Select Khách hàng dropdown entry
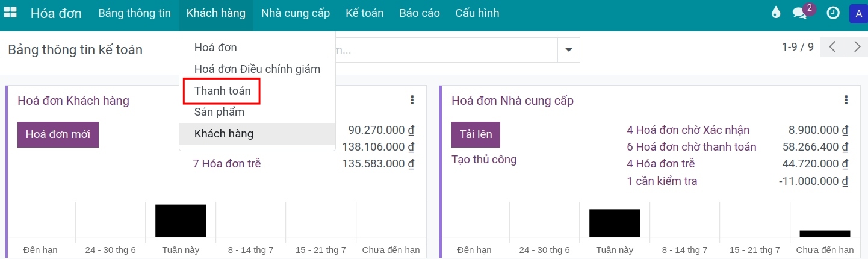The height and width of the screenshot is (259, 868). [257, 134]
